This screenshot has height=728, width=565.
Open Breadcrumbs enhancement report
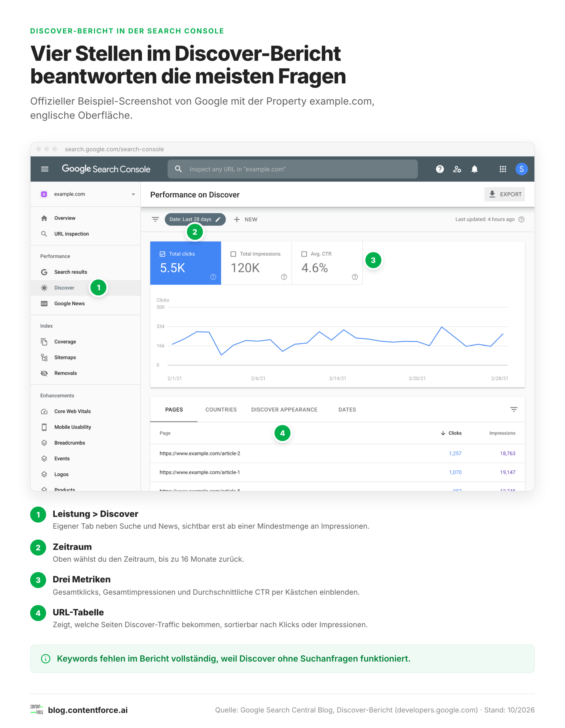(85, 443)
